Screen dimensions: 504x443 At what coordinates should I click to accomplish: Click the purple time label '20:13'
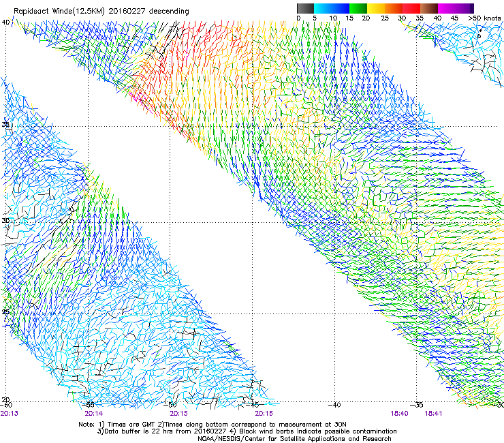10,414
